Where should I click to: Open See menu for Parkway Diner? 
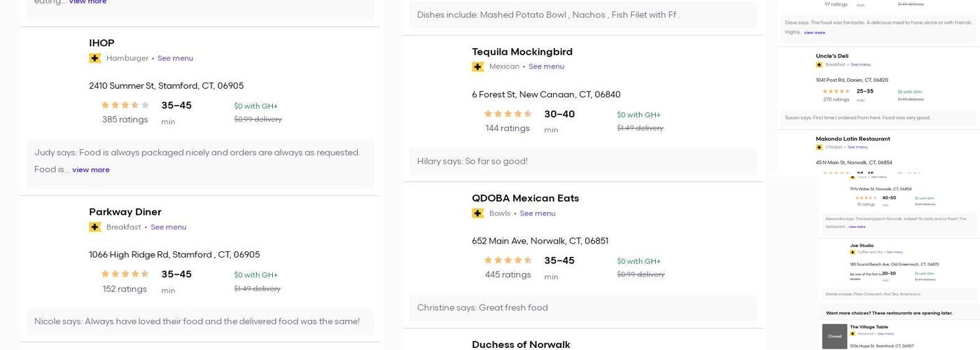coord(168,227)
